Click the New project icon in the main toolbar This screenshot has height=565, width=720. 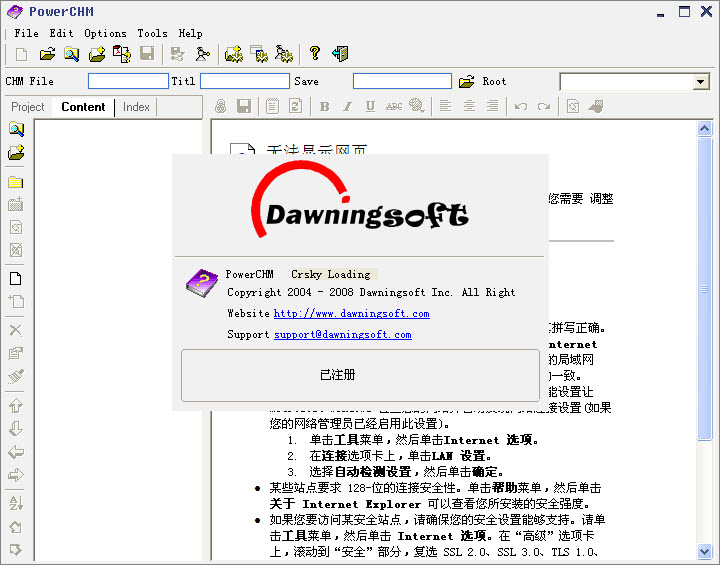click(x=22, y=54)
